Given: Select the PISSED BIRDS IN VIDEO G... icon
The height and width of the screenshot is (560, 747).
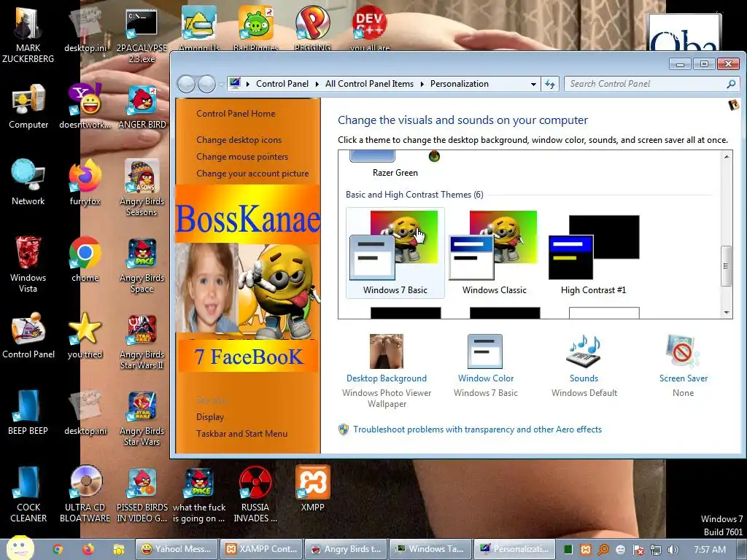Looking at the screenshot, I should click(x=142, y=494).
